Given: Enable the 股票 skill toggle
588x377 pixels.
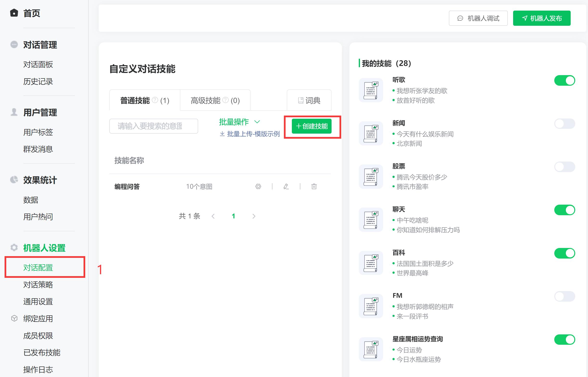Looking at the screenshot, I should tap(564, 167).
